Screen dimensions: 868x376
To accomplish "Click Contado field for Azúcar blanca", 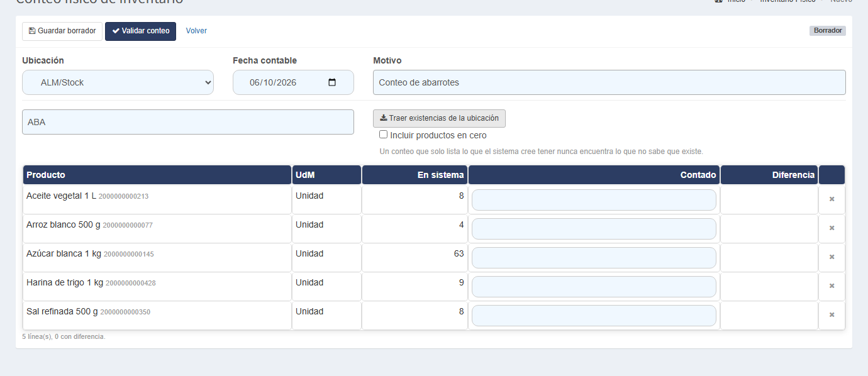I will click(594, 258).
